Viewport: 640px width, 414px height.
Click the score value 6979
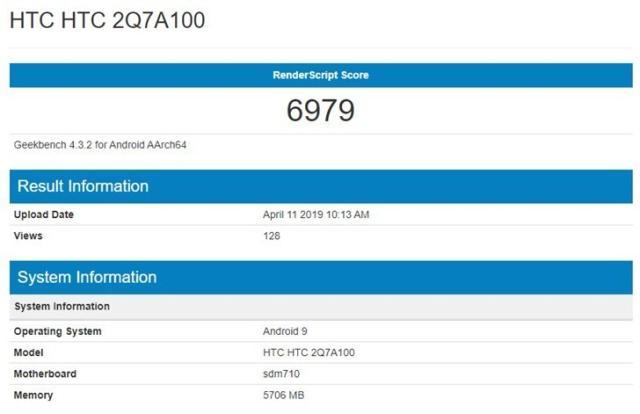(x=320, y=111)
